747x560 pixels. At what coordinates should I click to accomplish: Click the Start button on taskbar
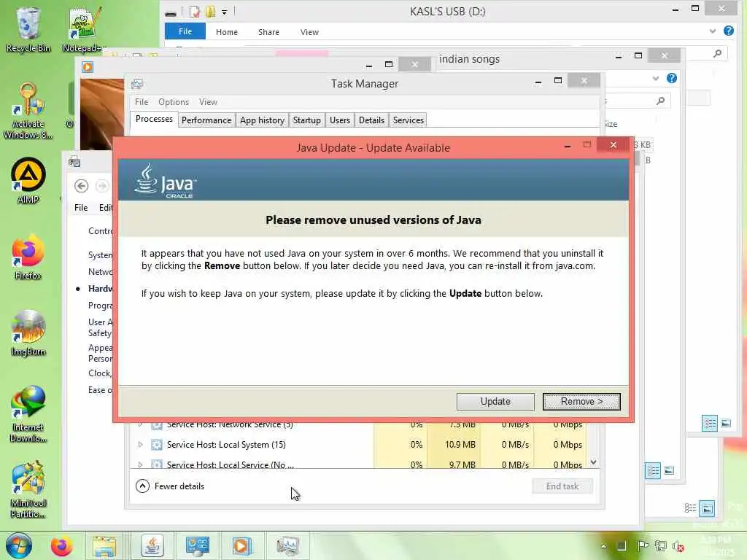tap(18, 545)
